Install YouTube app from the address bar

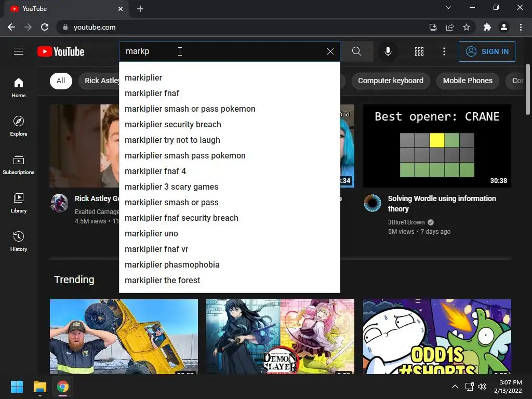(433, 27)
